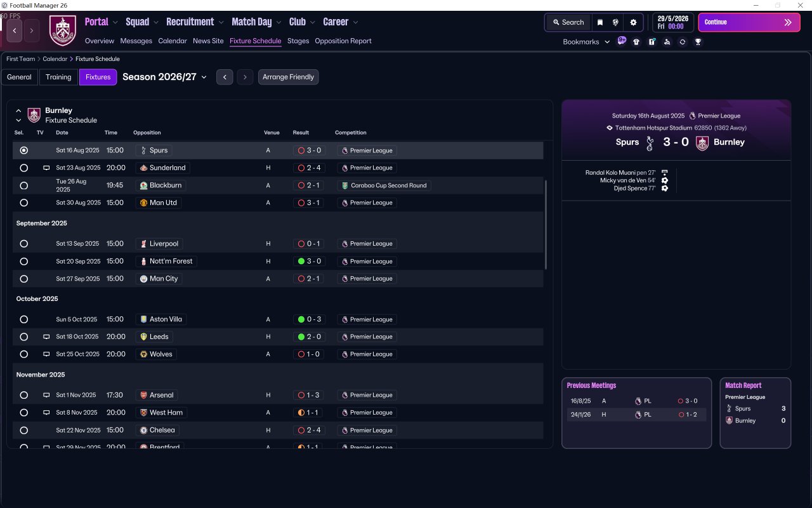
Task: Click the Liverpool club badge in the fixture list
Action: (143, 244)
